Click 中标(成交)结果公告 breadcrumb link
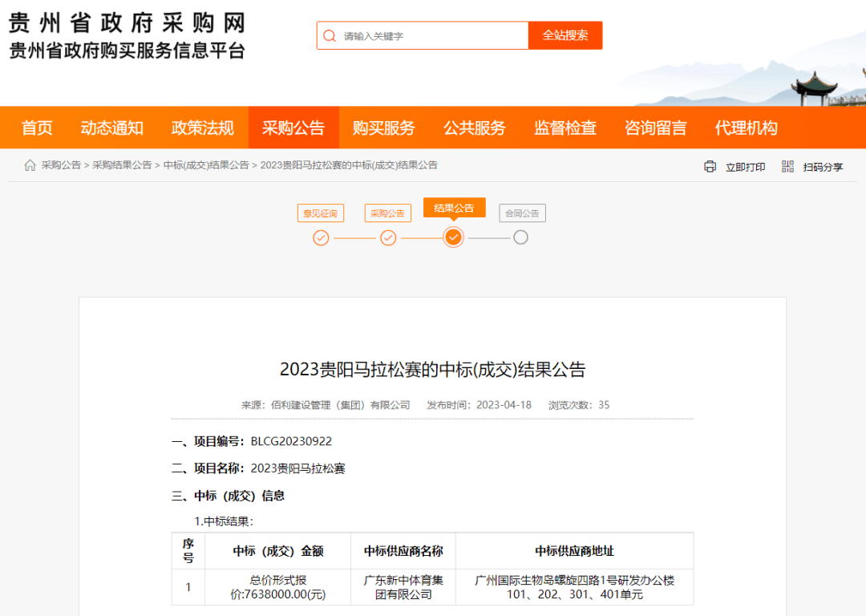Image resolution: width=866 pixels, height=616 pixels. [206, 165]
